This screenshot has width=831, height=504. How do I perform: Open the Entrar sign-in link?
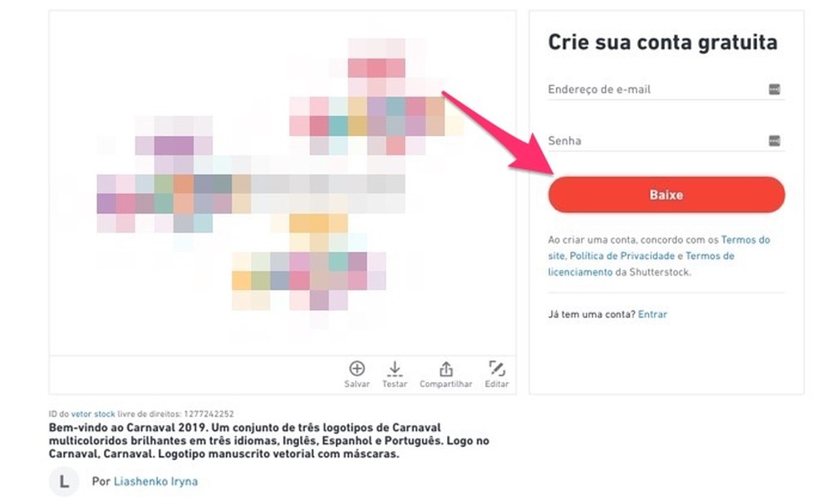[652, 314]
